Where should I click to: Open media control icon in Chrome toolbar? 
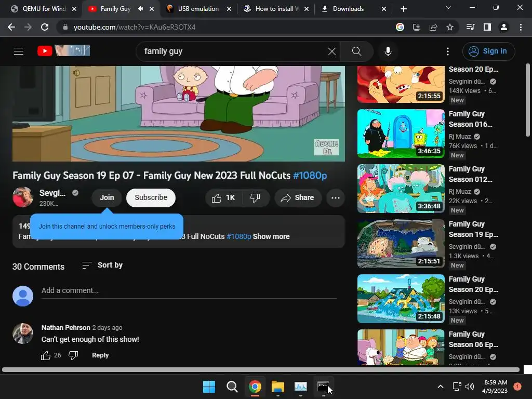click(471, 27)
